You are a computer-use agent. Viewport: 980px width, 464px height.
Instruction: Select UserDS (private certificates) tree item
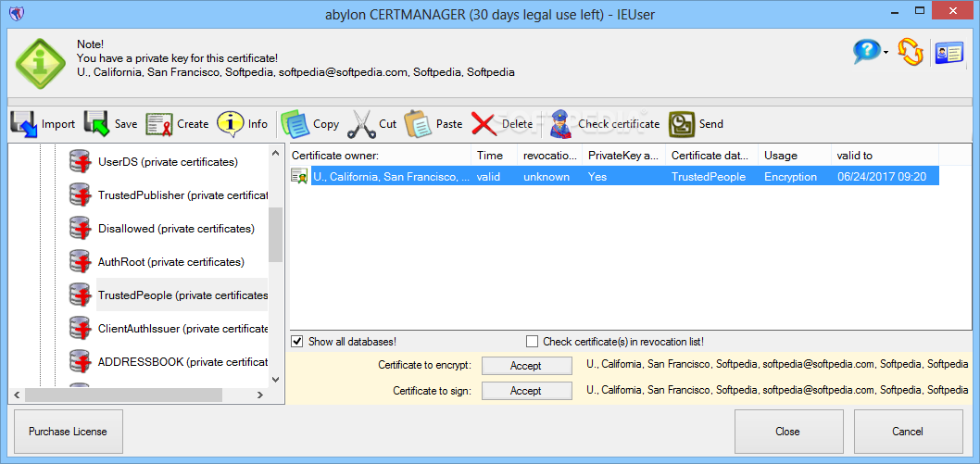[169, 162]
